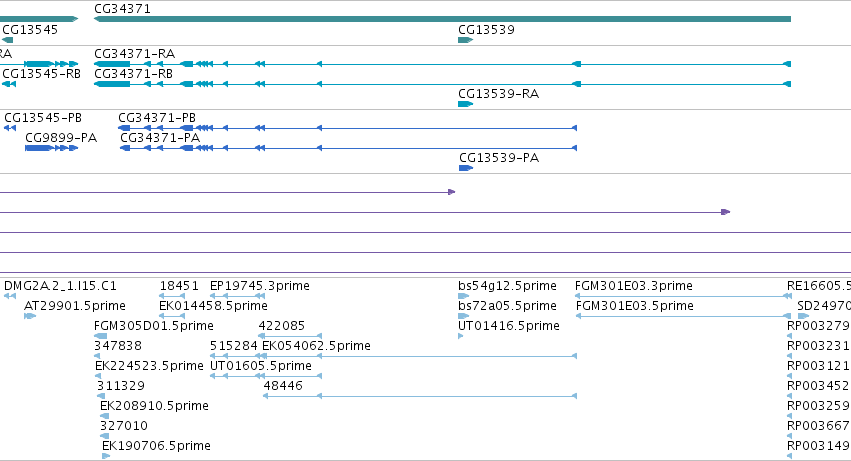
Task: Select the EK014458.5prime EST label
Action: pos(213,306)
